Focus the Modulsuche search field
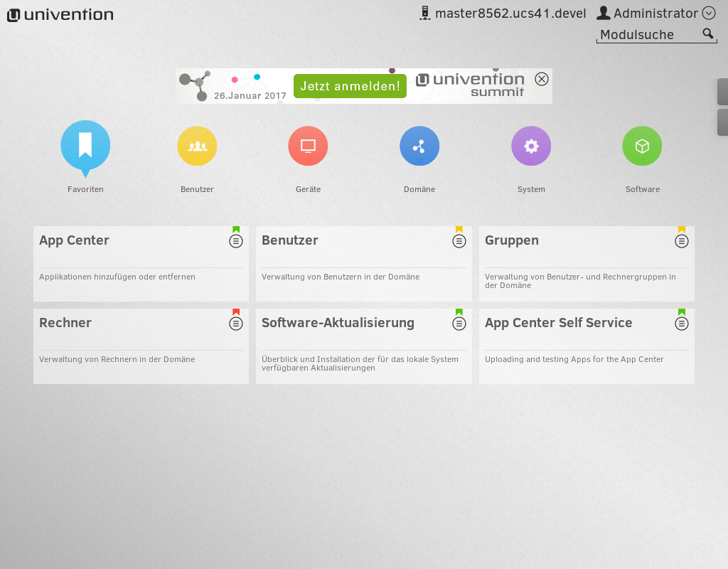Image resolution: width=728 pixels, height=569 pixels. pyautogui.click(x=647, y=35)
